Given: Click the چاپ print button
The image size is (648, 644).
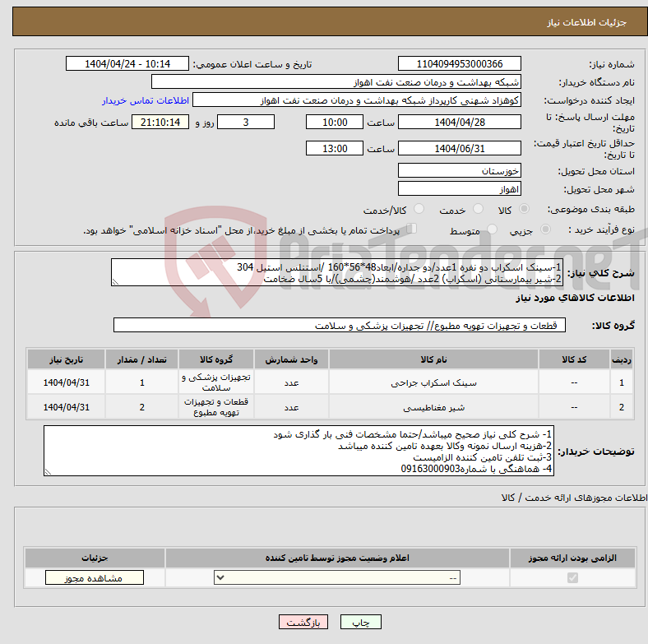Looking at the screenshot, I should tap(360, 622).
